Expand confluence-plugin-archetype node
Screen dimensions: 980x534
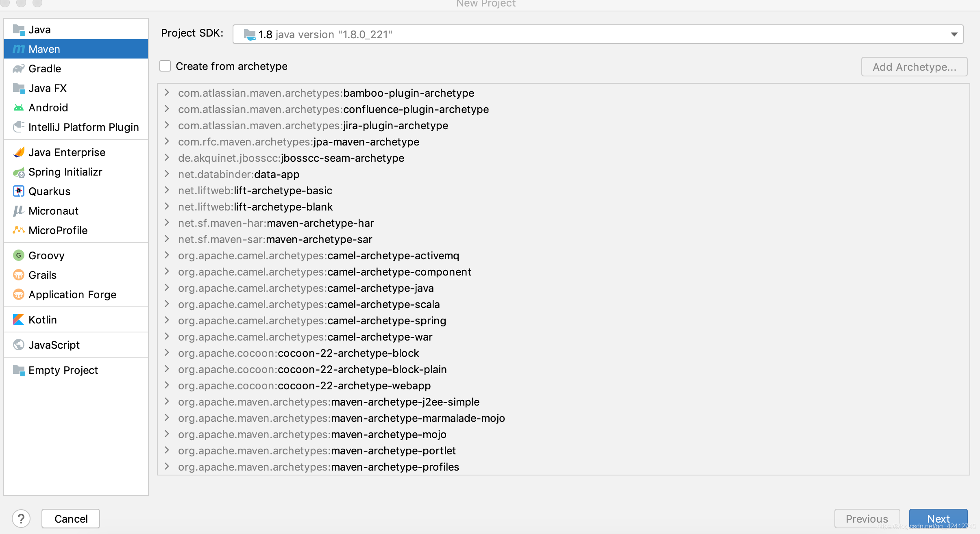[x=167, y=109]
